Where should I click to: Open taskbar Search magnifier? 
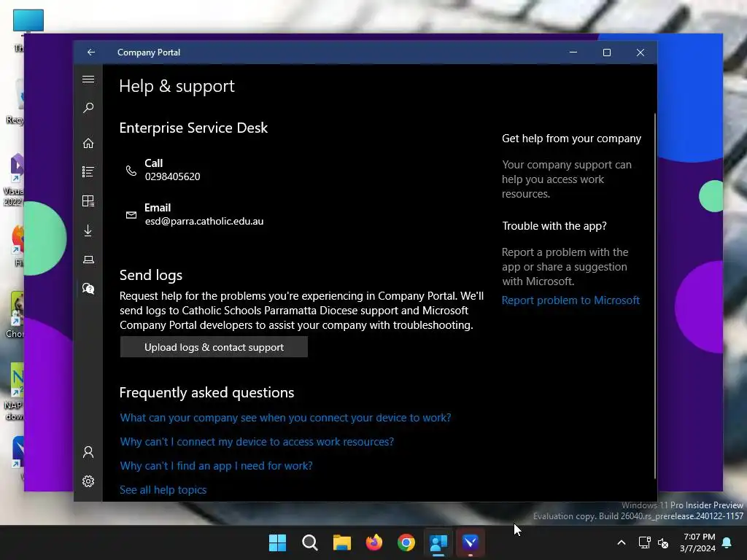[309, 542]
